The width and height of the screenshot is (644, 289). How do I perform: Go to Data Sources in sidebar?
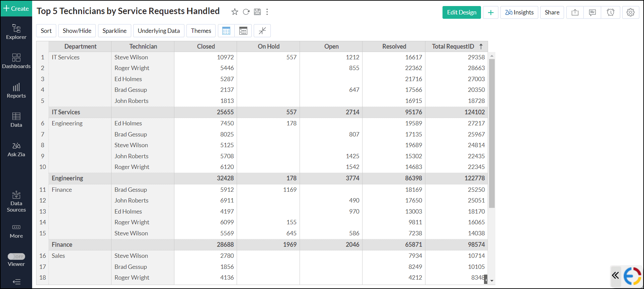(16, 202)
